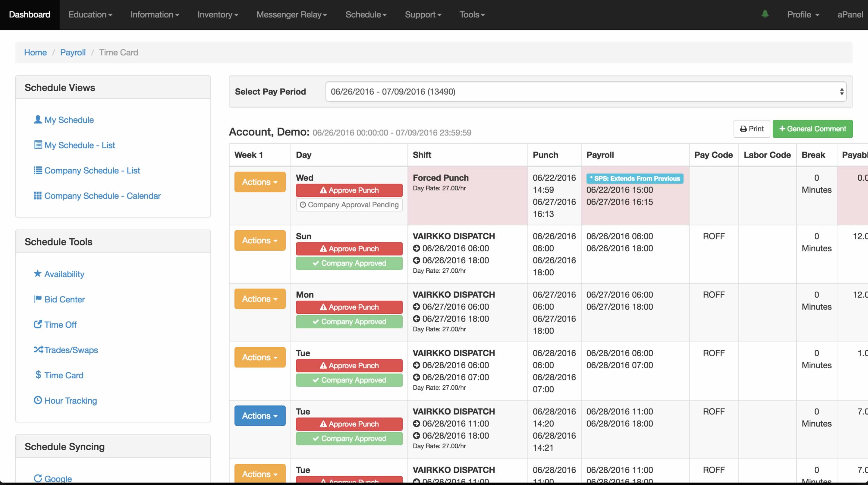This screenshot has width=868, height=485.
Task: Open the Support menu
Action: click(423, 14)
